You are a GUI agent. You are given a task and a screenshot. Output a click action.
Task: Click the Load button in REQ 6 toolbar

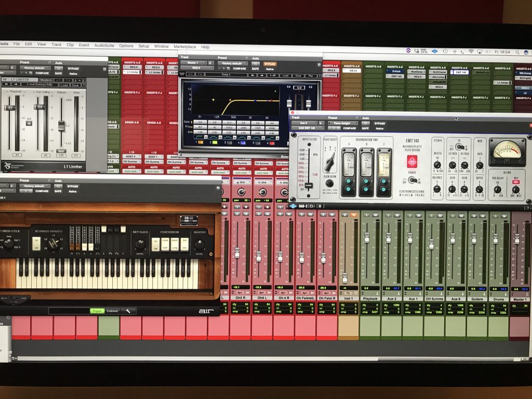point(285,75)
